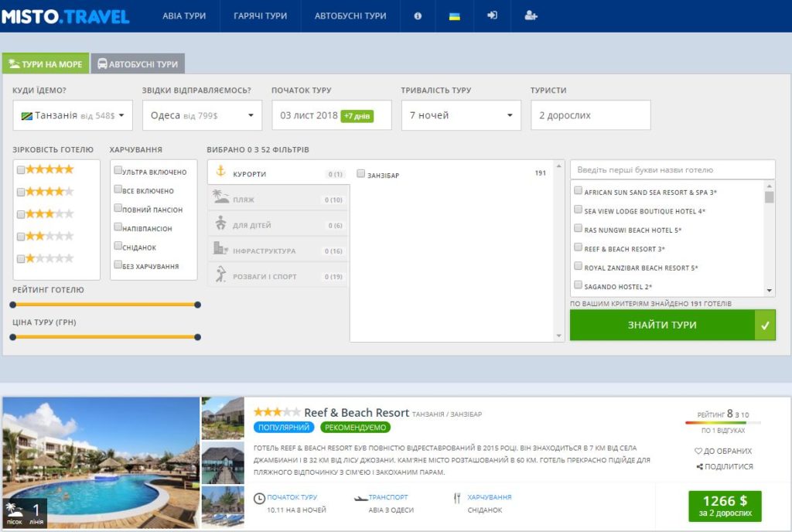Image resolution: width=792 pixels, height=532 pixels.
Task: Check the five-star hotel rating box
Action: pos(21,169)
